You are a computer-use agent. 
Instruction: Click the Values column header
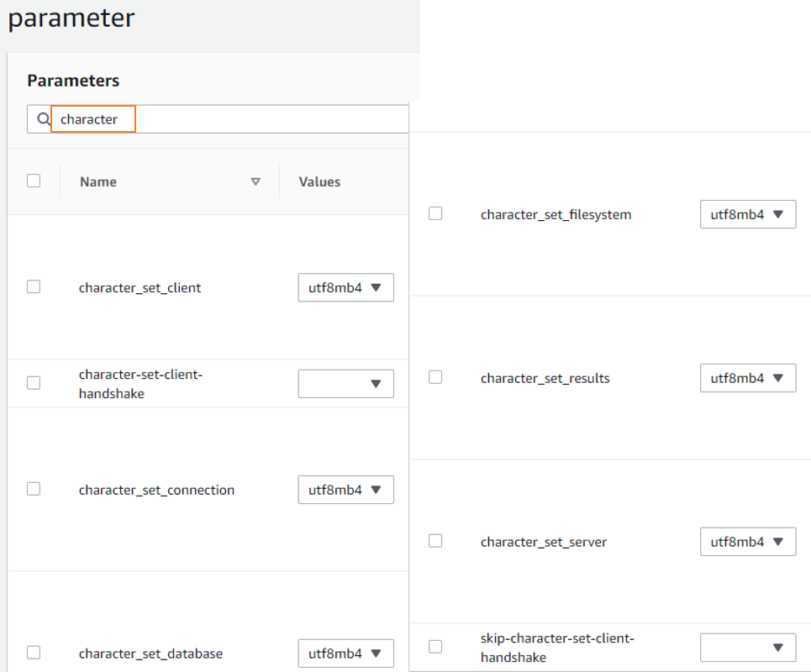click(319, 182)
